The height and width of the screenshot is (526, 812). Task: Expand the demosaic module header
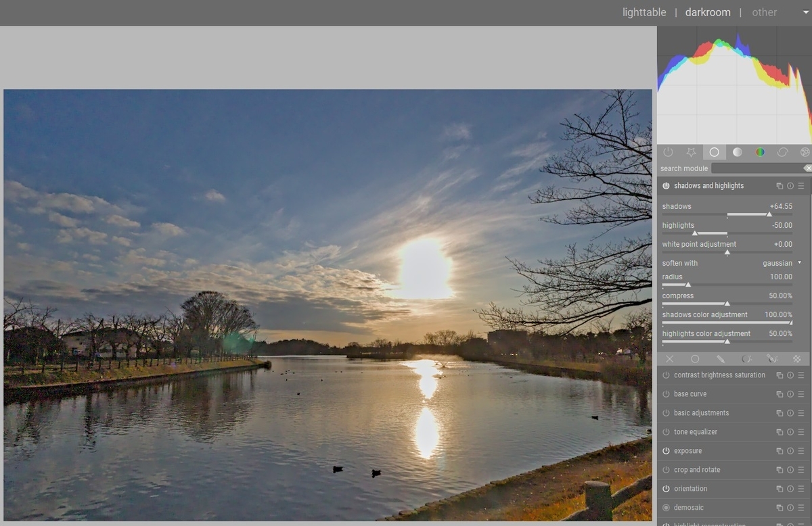pyautogui.click(x=689, y=508)
